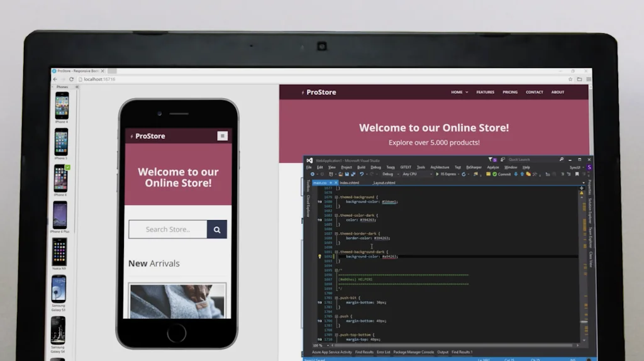Click the editor horizontal scrollbar
This screenshot has height=361, width=644.
454,345
